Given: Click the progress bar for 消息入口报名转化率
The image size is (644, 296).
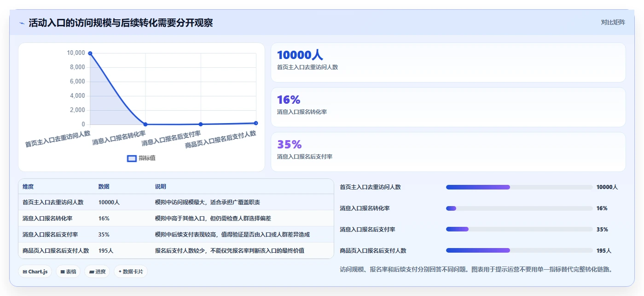Looking at the screenshot, I should 519,208.
